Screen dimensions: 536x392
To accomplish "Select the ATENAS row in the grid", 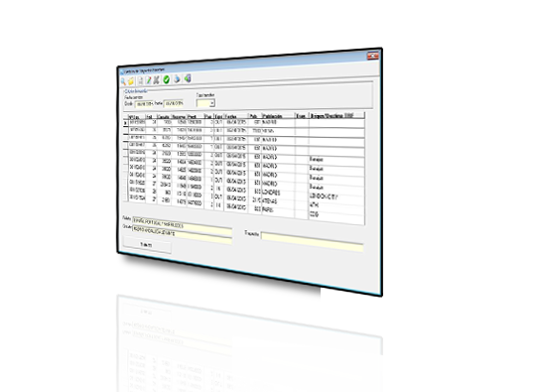I will coord(244,199).
